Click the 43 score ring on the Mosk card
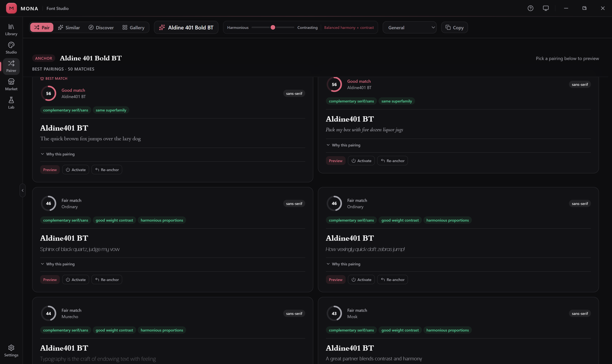The height and width of the screenshot is (364, 612). click(334, 314)
